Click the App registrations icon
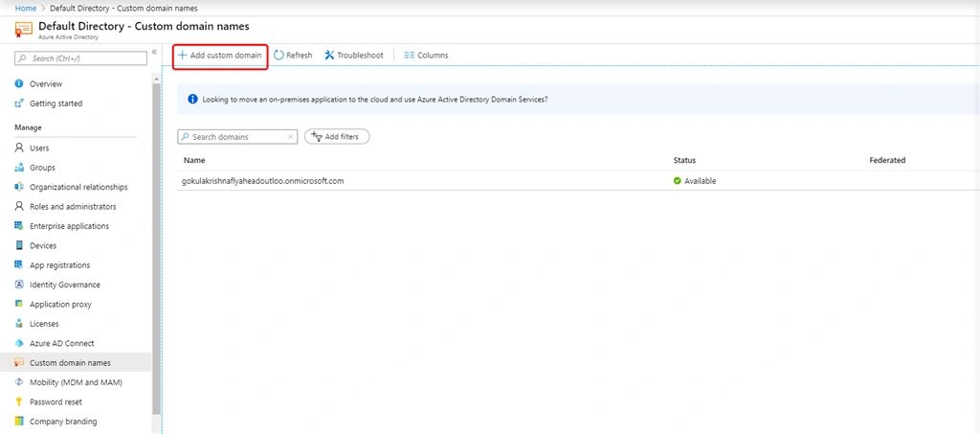 [x=19, y=265]
